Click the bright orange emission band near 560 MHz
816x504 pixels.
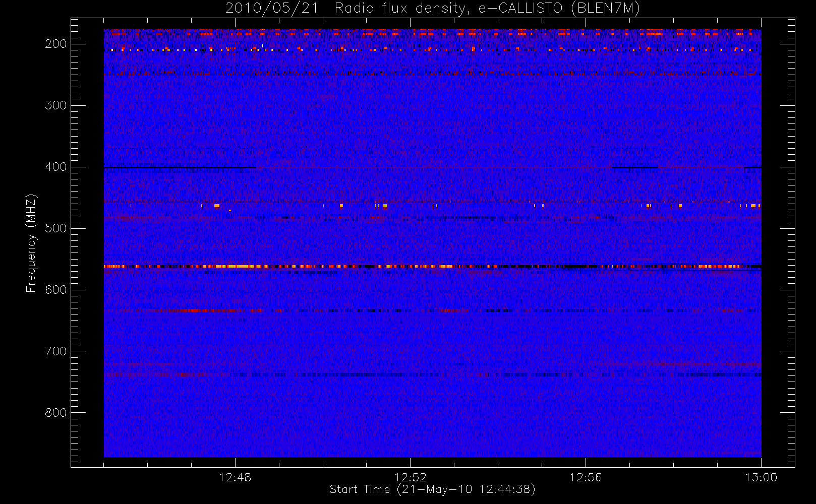[x=432, y=266]
